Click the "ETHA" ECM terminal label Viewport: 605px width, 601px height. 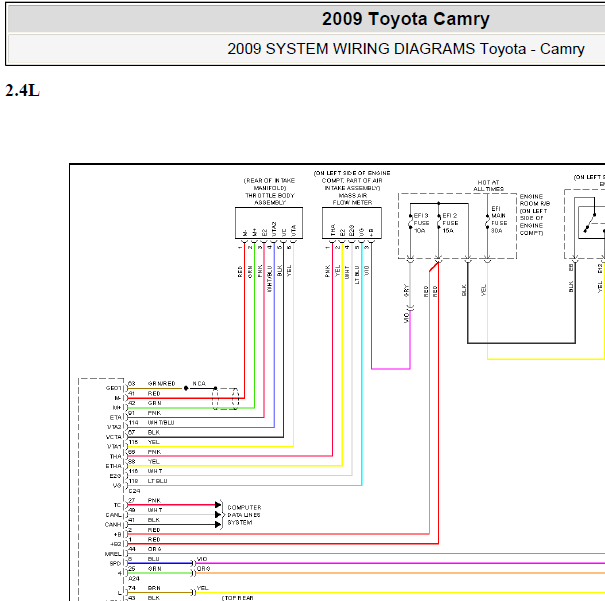pyautogui.click(x=114, y=466)
